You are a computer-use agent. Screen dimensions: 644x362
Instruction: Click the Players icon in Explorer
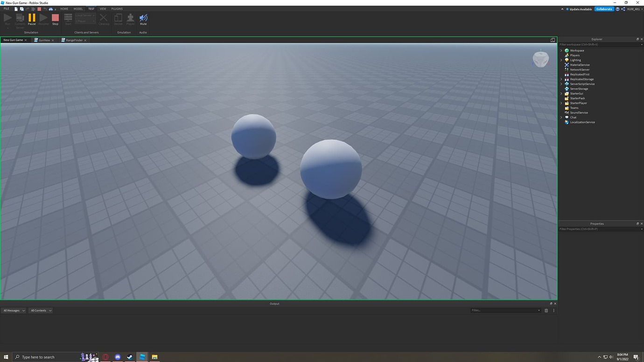click(x=566, y=55)
